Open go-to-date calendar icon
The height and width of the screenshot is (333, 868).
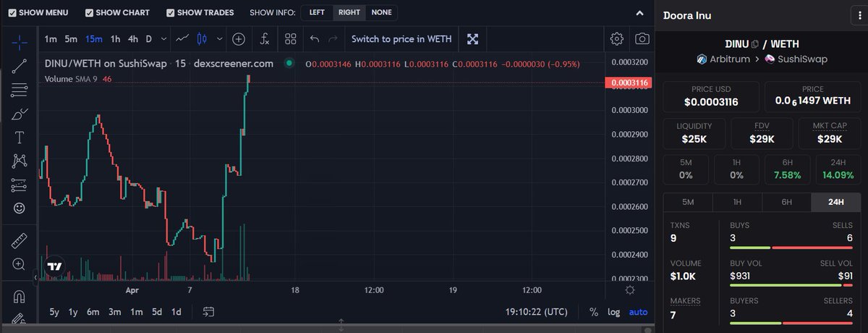tap(208, 312)
